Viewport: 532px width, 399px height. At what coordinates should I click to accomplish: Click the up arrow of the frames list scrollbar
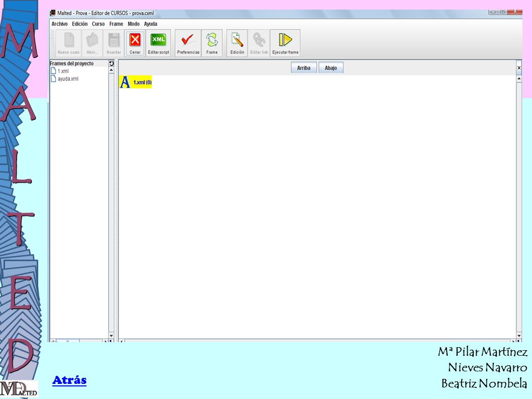[111, 70]
